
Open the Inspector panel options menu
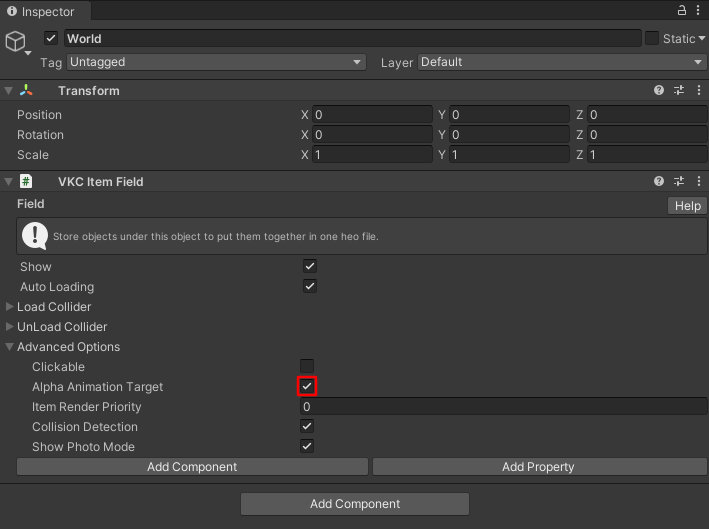(699, 11)
